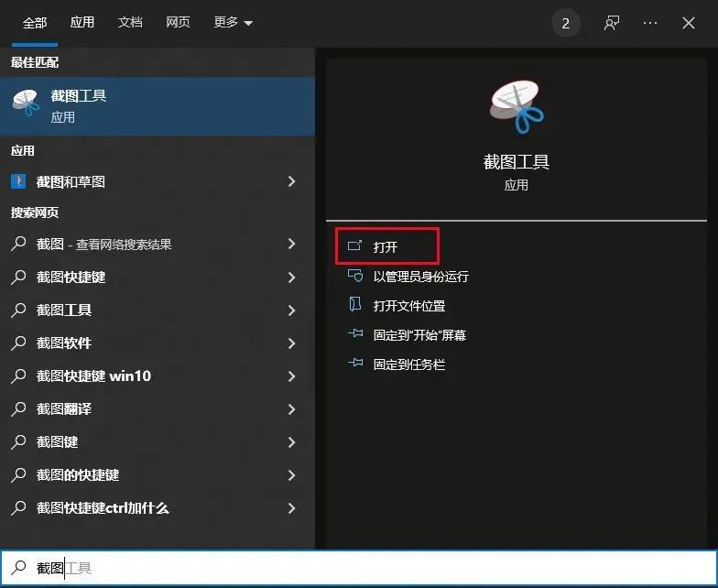Click the 截图和草图 app icon
Screen dimensions: 718x588
(18, 181)
